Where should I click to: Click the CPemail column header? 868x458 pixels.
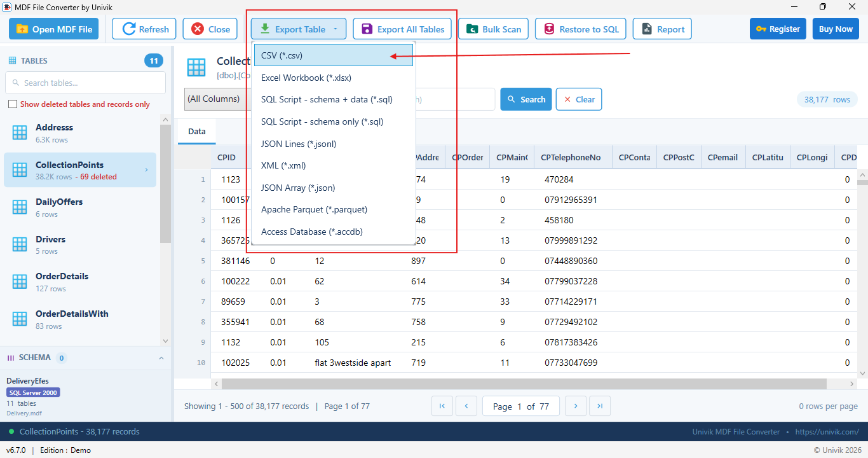(722, 157)
